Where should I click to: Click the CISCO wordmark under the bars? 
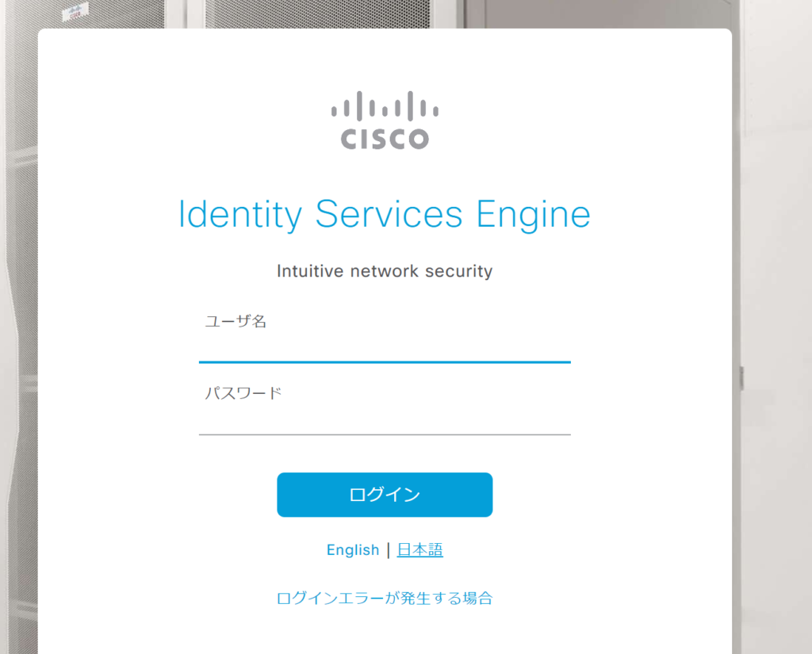point(385,139)
